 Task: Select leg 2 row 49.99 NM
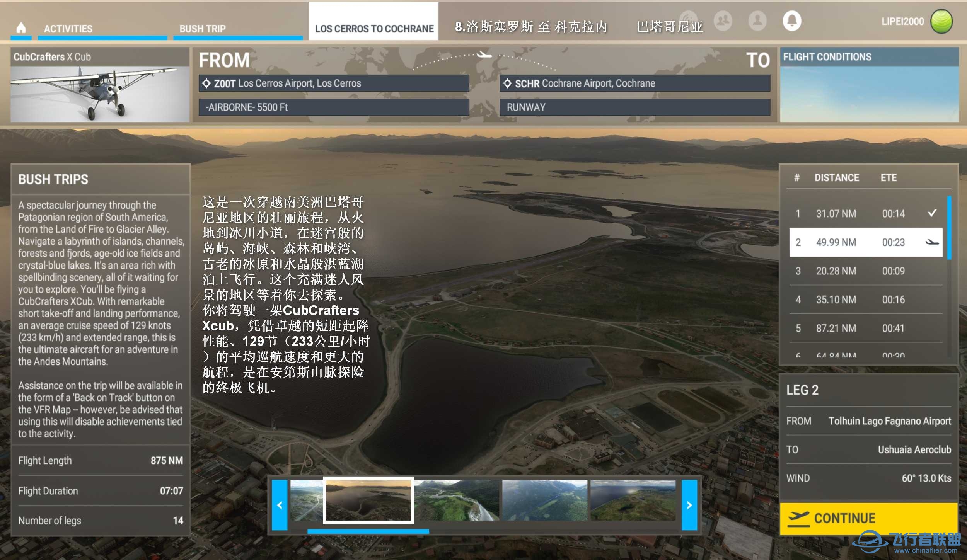(x=866, y=242)
